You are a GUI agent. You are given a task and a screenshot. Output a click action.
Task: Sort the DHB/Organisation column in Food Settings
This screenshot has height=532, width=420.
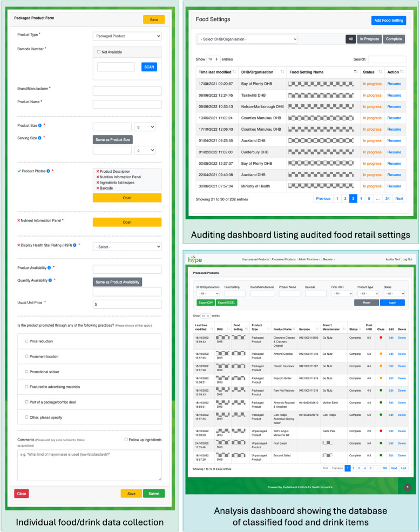pos(282,72)
